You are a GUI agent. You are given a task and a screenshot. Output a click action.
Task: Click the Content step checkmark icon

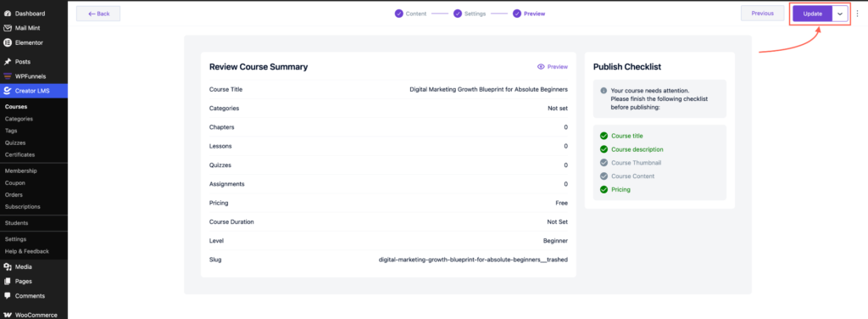coord(398,14)
